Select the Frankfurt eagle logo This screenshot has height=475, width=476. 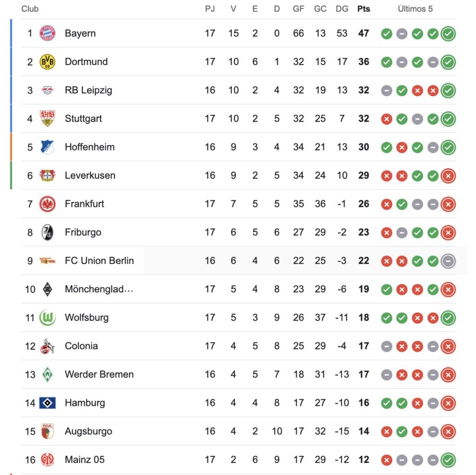(47, 204)
